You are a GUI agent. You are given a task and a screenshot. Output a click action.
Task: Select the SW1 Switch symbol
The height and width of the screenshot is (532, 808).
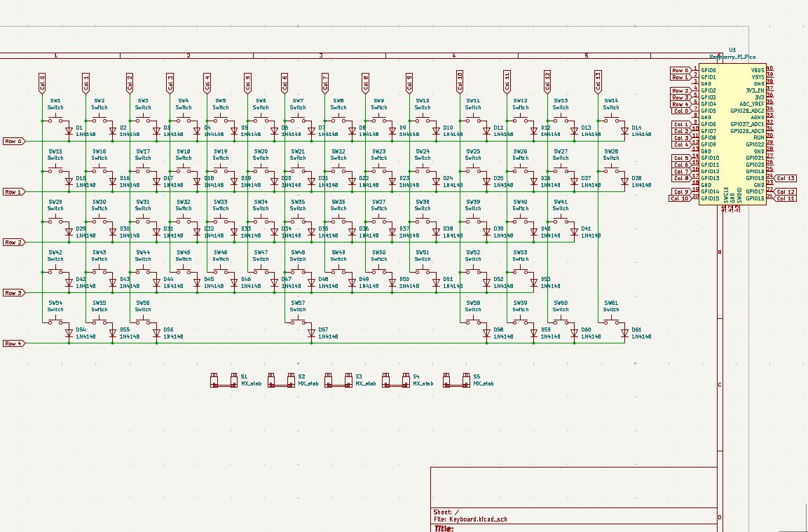[x=55, y=116]
